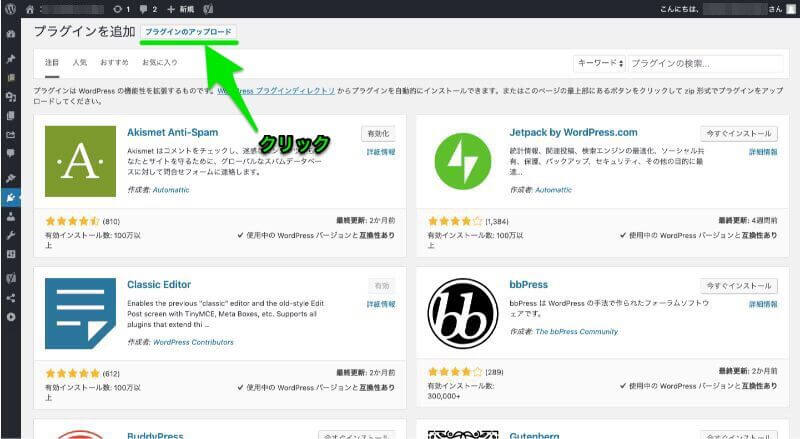Screen dimensions: 800x439
Task: Open the Settings icon in sidebar
Action: (x=11, y=254)
